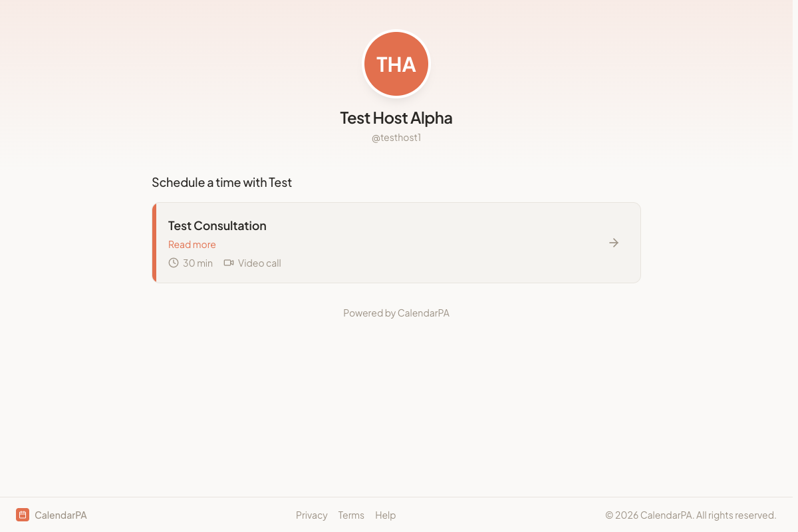The image size is (798, 532).
Task: Select the host initials badge
Action: click(x=396, y=64)
